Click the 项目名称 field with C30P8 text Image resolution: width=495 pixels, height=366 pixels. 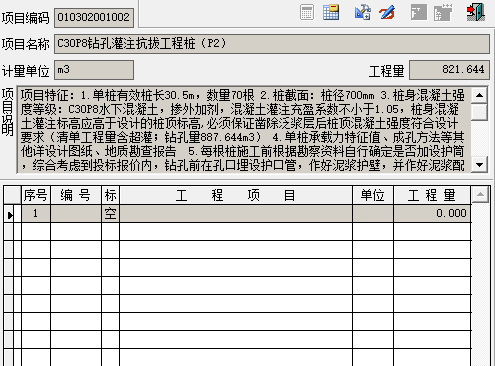(272, 44)
